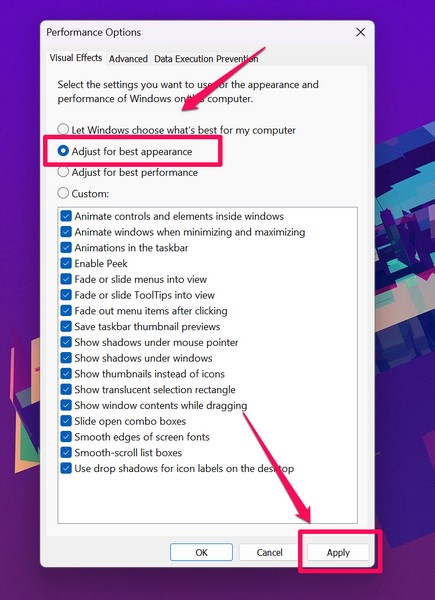The width and height of the screenshot is (435, 600).
Task: Open the Data Execution Prevention tab
Action: (x=206, y=59)
